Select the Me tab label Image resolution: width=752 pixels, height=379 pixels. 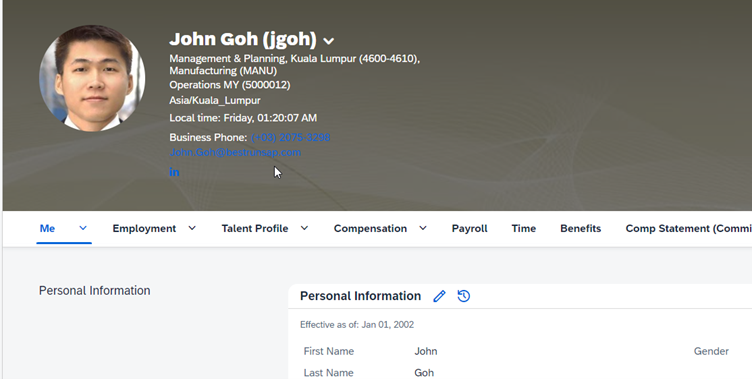pyautogui.click(x=47, y=228)
